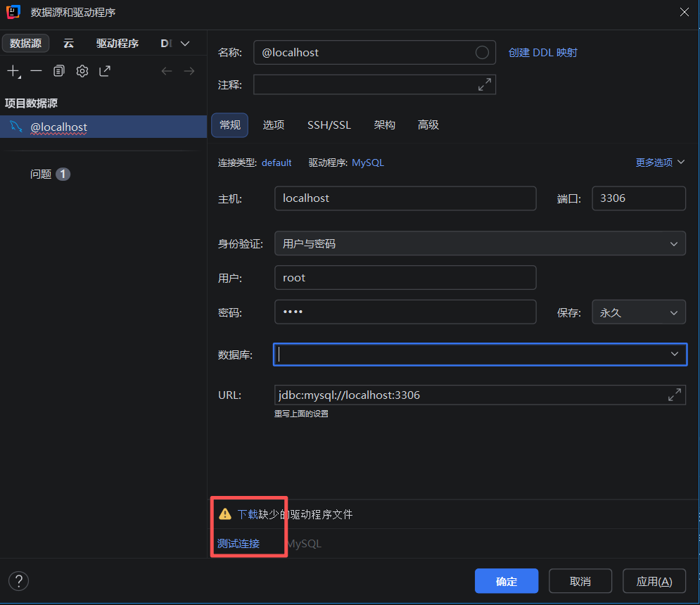
Task: Click the warning triangle icon
Action: click(x=225, y=514)
